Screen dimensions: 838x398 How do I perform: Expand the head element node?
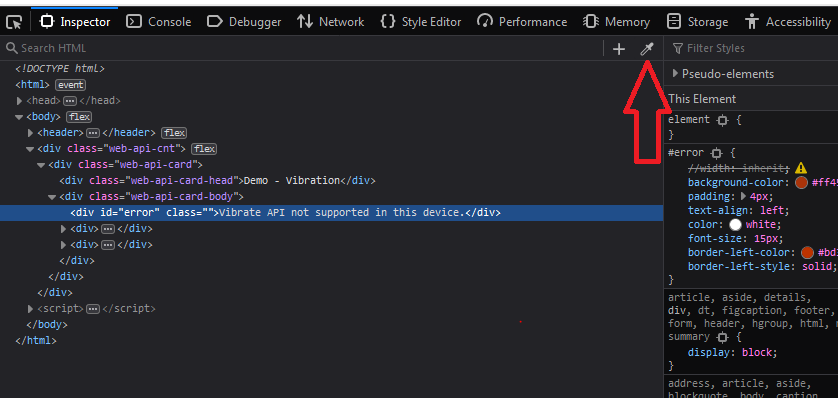click(x=20, y=100)
